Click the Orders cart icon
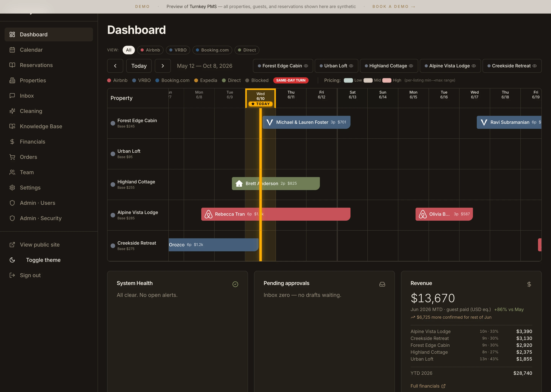 [x=12, y=157]
